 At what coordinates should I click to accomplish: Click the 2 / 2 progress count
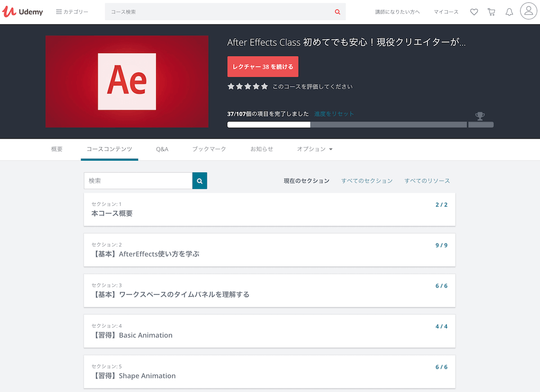pos(441,205)
